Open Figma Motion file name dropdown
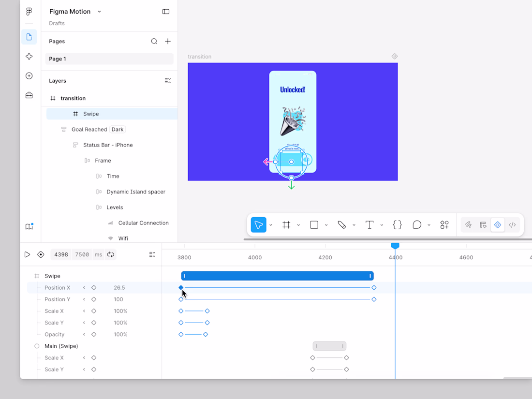 (x=100, y=12)
